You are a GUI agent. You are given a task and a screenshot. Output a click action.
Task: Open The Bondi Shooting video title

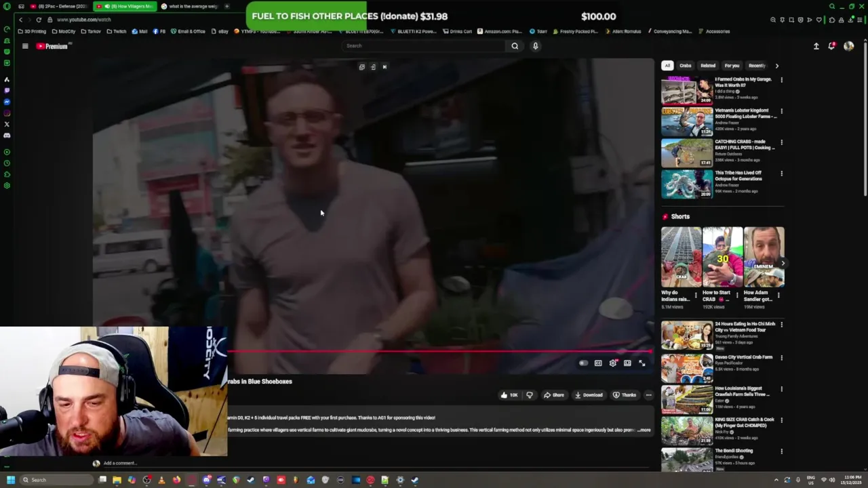[734, 451]
